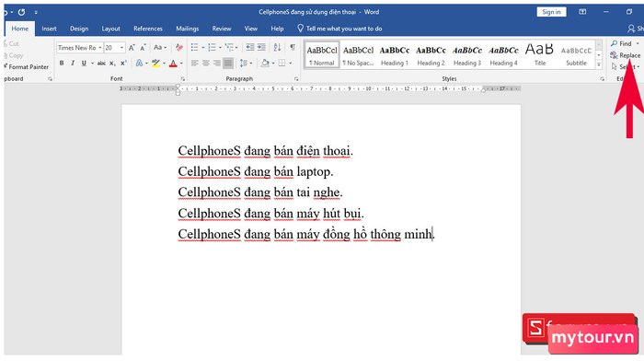Open the font size dropdown

121,48
